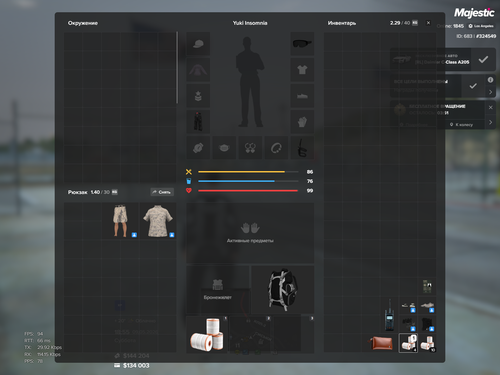Image resolution: width=500 pixels, height=375 pixels.
Task: Dismiss the free spin notification with X
Action: pyautogui.click(x=490, y=107)
